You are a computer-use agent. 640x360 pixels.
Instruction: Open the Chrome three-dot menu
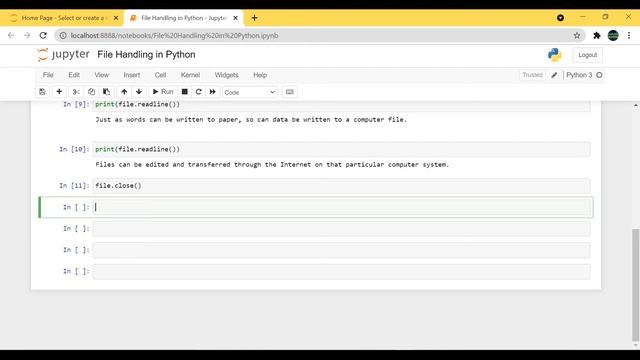tap(629, 36)
